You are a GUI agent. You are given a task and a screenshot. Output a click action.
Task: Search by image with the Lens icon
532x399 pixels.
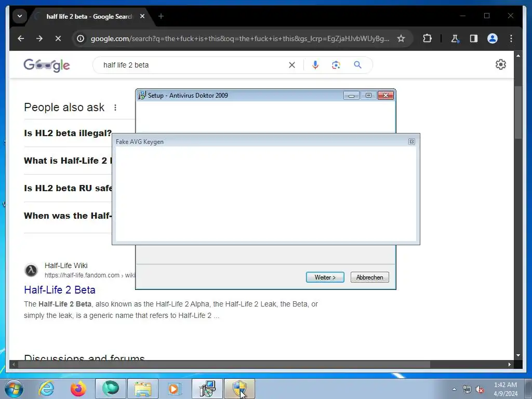tap(336, 65)
